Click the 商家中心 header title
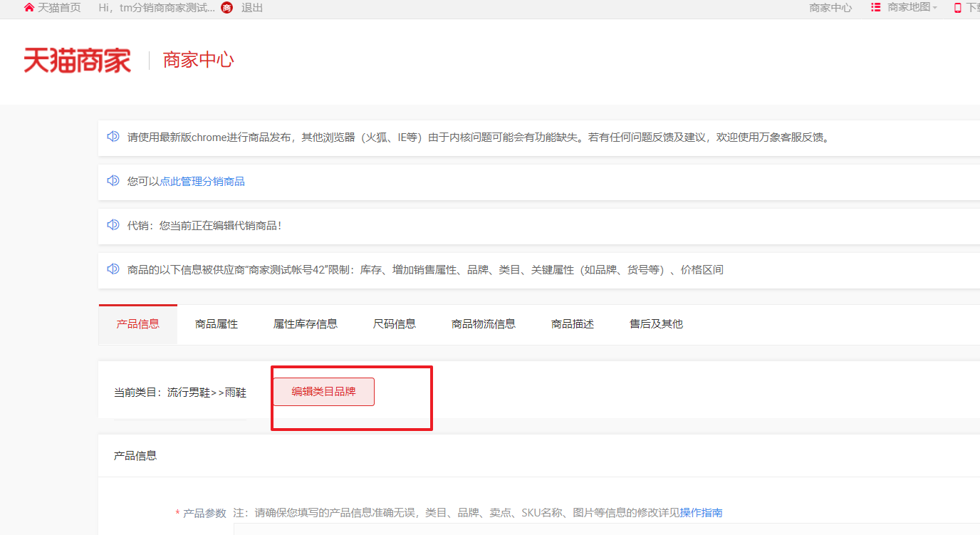The width and height of the screenshot is (980, 535). (199, 60)
